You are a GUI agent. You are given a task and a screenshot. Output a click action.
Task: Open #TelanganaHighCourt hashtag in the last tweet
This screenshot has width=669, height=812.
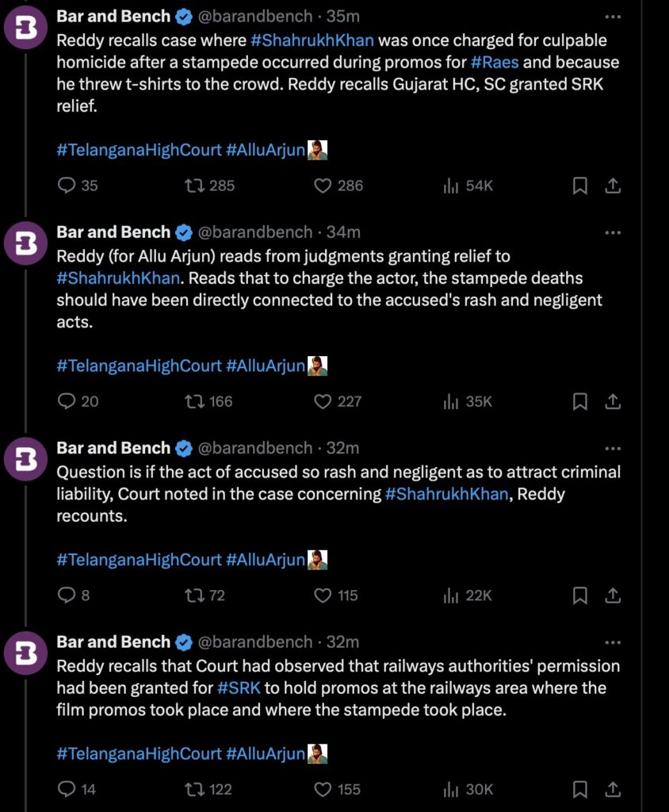(139, 753)
